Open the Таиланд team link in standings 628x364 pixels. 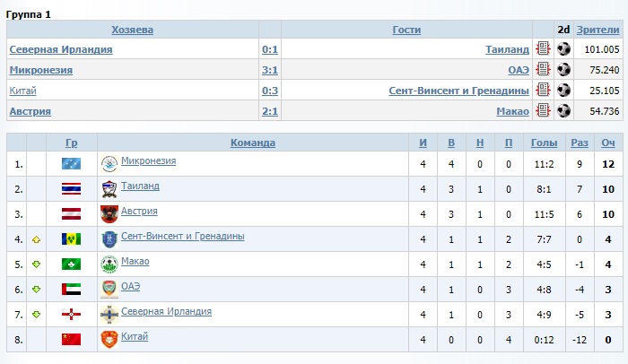[x=140, y=186]
